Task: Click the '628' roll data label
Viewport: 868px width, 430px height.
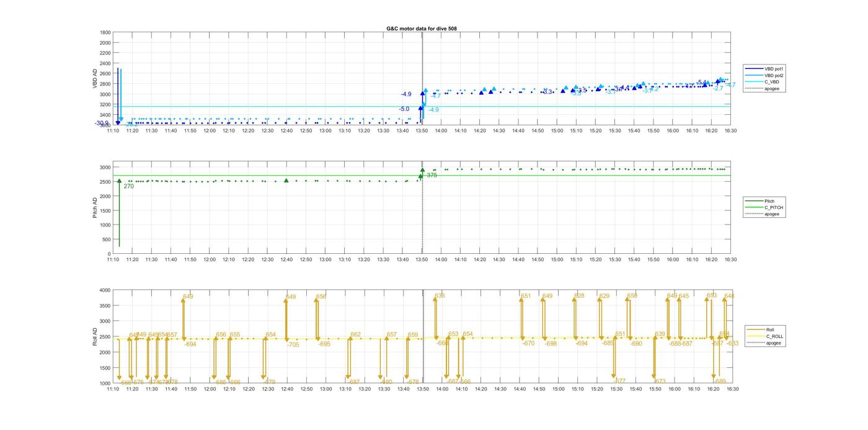Action: (x=579, y=296)
